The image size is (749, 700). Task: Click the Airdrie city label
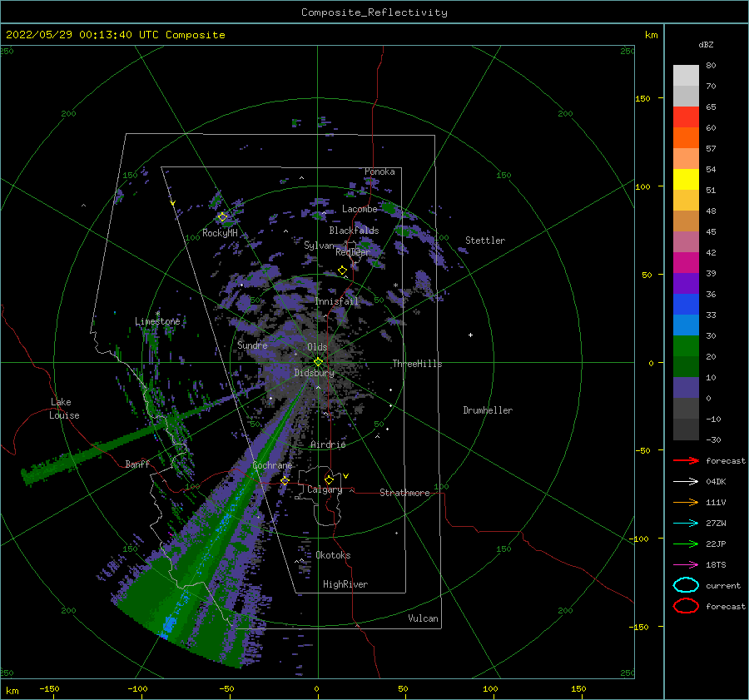(328, 444)
